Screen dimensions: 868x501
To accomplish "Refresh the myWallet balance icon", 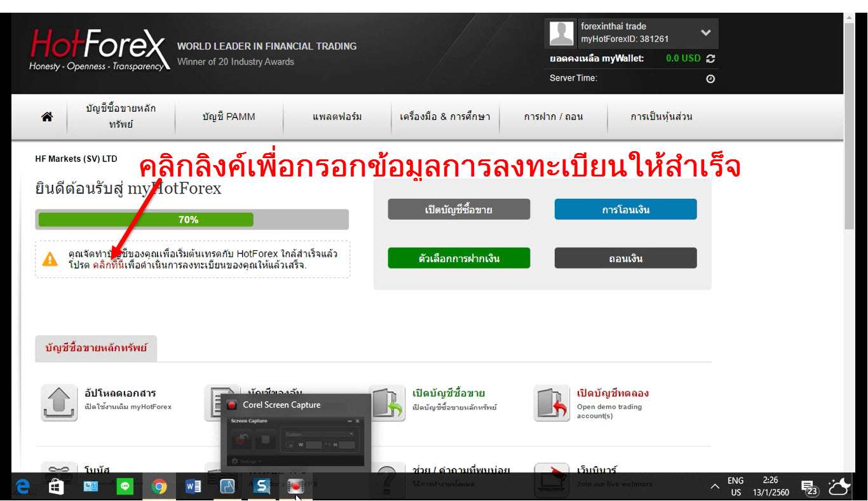I will (710, 58).
